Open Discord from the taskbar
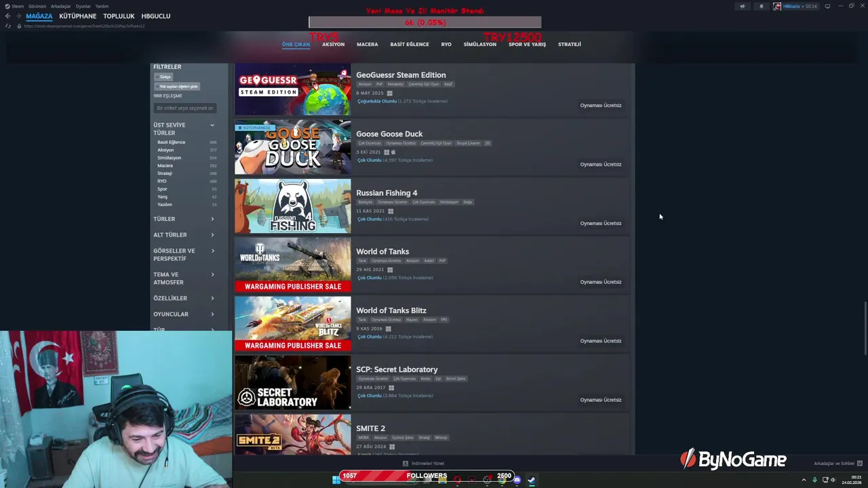The image size is (868, 488). point(517,481)
